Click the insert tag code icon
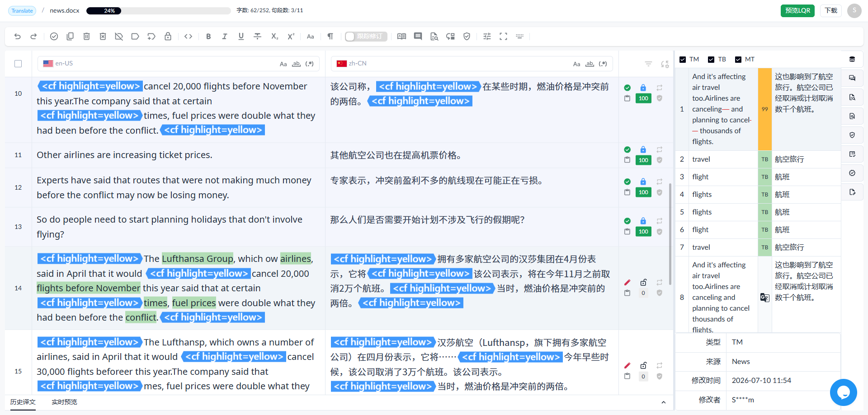This screenshot has height=415, width=868. click(x=189, y=37)
